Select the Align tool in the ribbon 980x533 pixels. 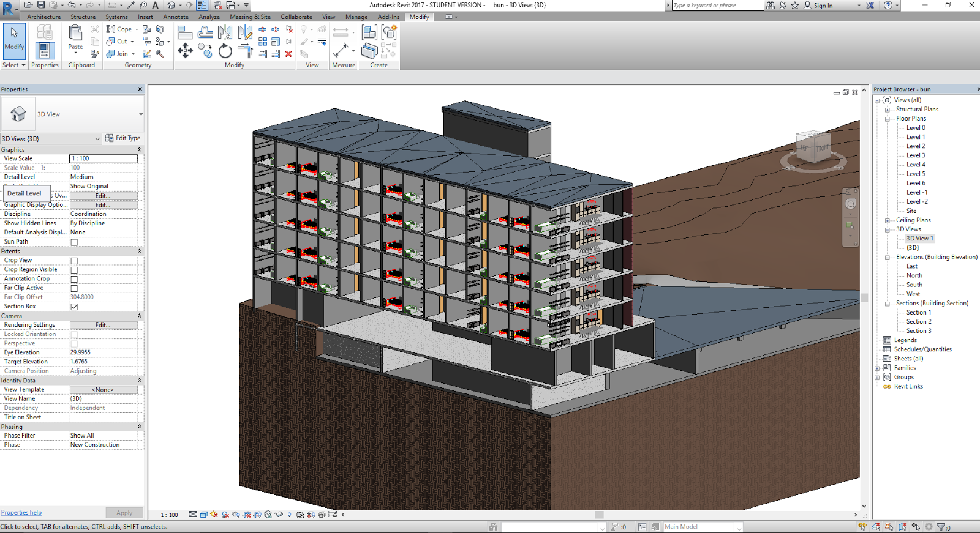(x=185, y=32)
